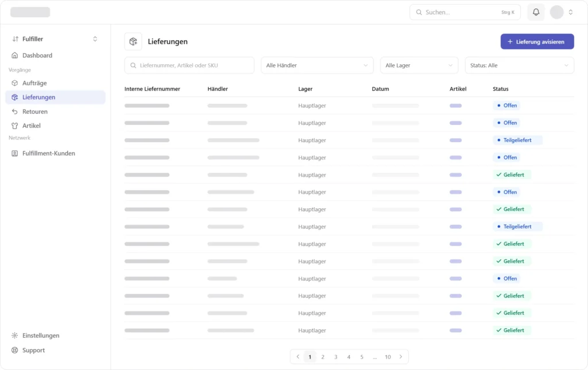Viewport: 588px width, 370px height.
Task: Go to previous page arrow
Action: pyautogui.click(x=298, y=357)
